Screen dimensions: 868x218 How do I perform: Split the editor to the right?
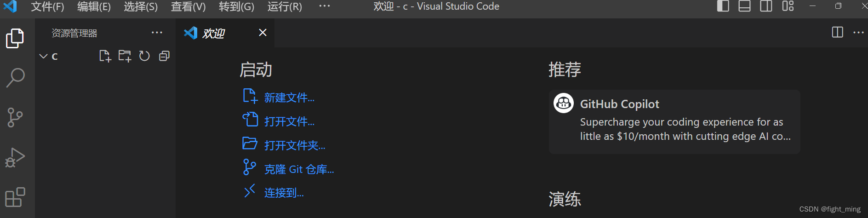click(x=838, y=32)
